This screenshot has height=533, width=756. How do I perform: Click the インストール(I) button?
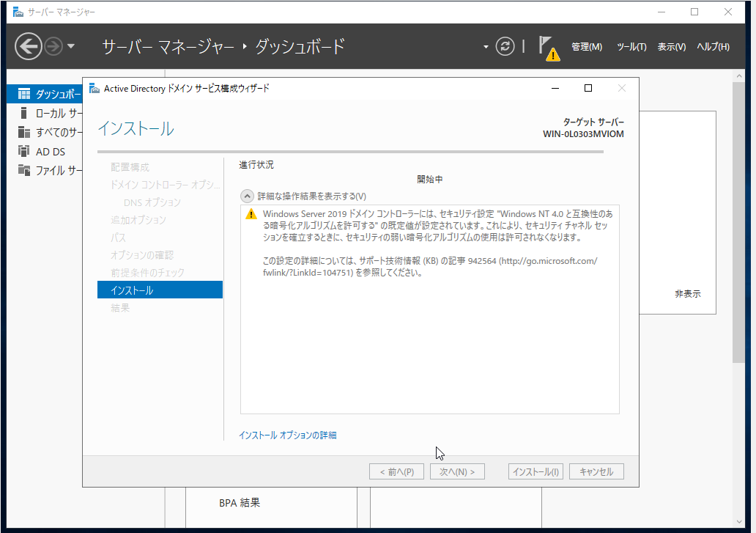coord(535,471)
